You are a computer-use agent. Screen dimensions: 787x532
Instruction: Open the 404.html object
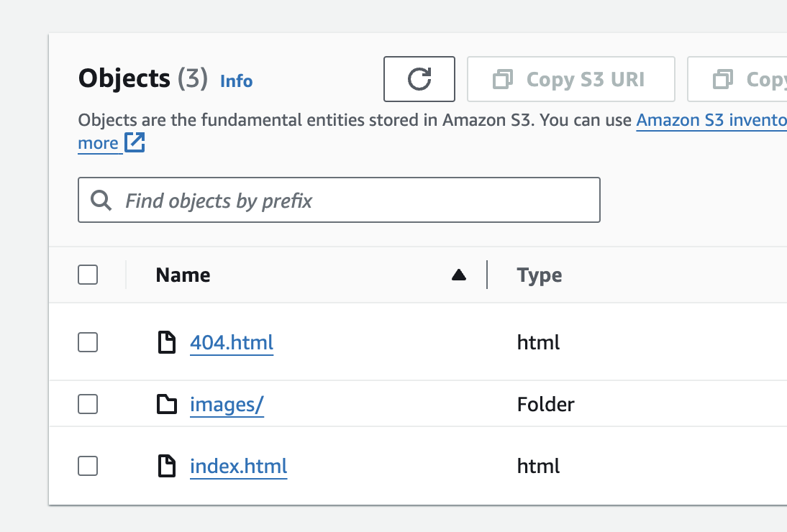tap(232, 343)
